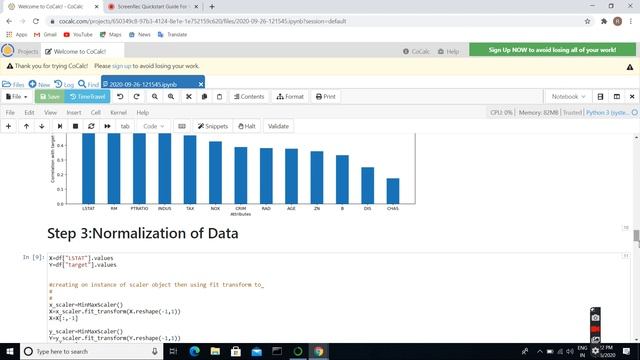
Task: Open the project Files listing
Action: click(13, 84)
